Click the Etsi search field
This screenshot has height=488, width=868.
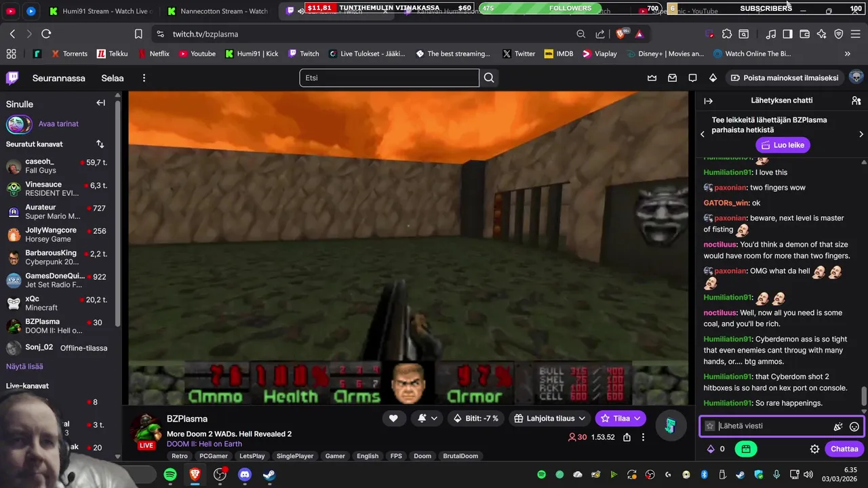point(389,78)
